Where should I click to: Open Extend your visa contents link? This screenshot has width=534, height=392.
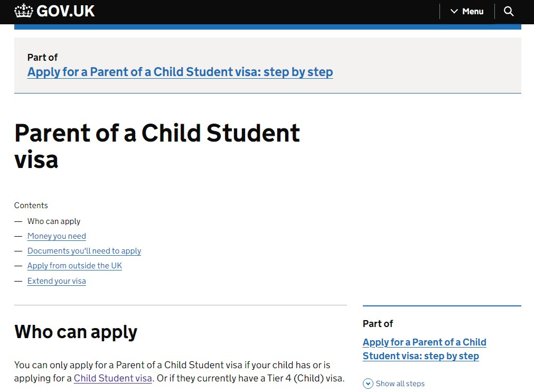(x=57, y=281)
